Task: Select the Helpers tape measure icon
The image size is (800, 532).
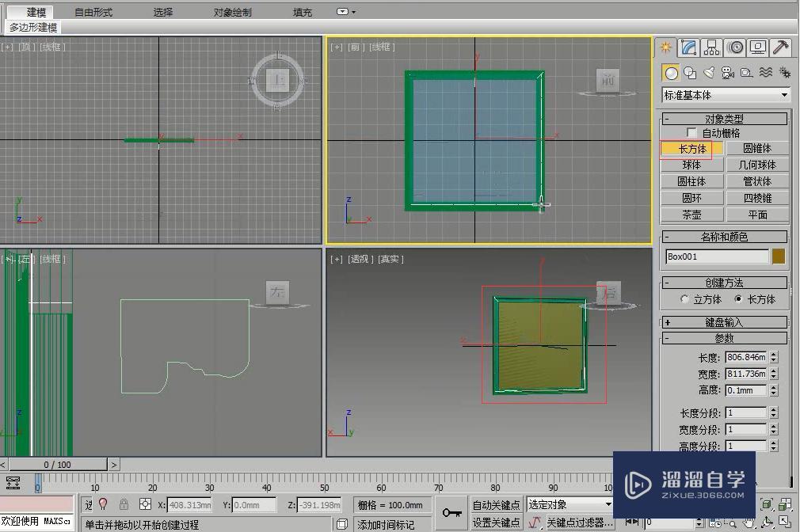Action: [x=746, y=73]
